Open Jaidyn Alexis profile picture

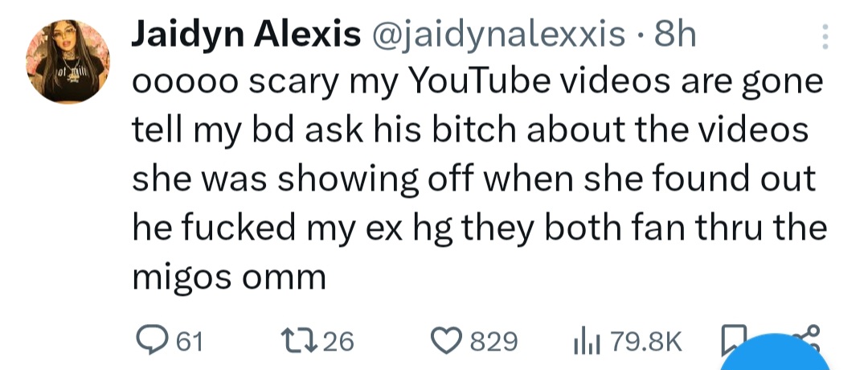click(68, 61)
